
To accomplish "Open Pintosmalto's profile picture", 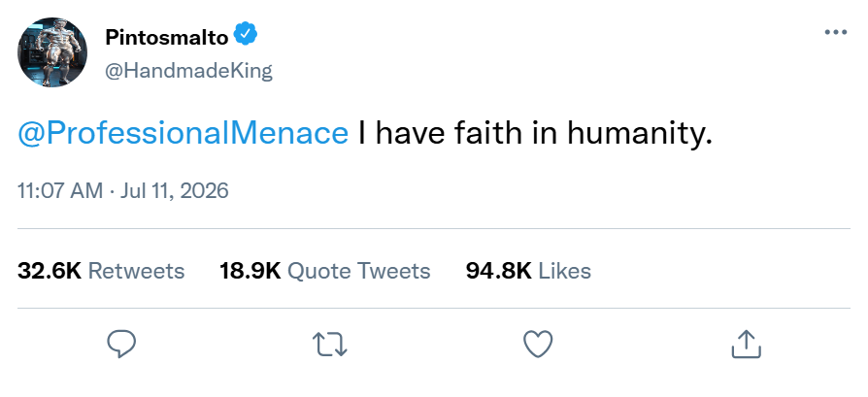I will pos(52,52).
